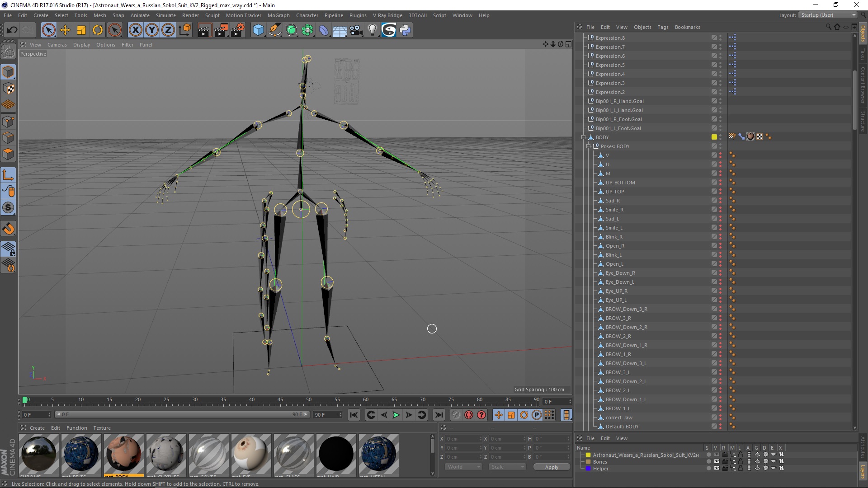Open the spline Pen tool
Image resolution: width=868 pixels, height=488 pixels.
tap(274, 30)
